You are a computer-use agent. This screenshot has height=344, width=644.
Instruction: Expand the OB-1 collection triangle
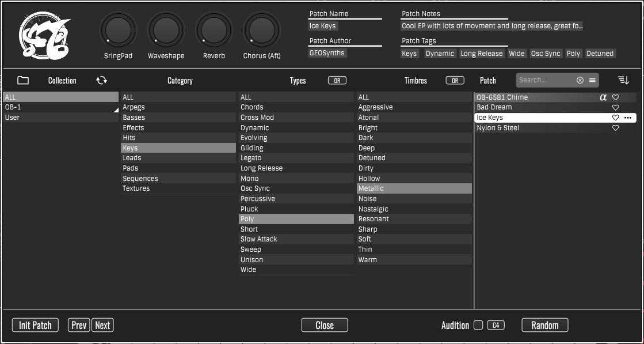[x=116, y=109]
